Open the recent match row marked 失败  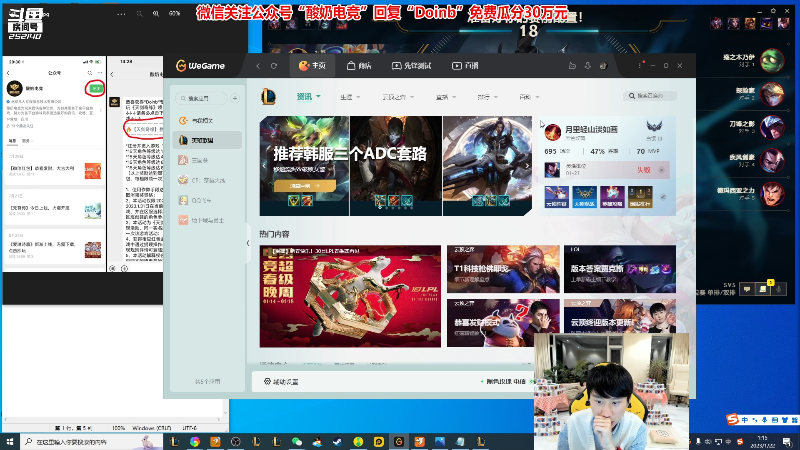pyautogui.click(x=606, y=170)
